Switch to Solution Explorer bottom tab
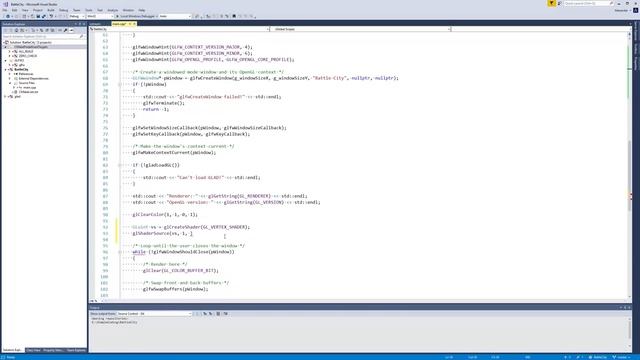This screenshot has width=640, height=360. coord(13,350)
